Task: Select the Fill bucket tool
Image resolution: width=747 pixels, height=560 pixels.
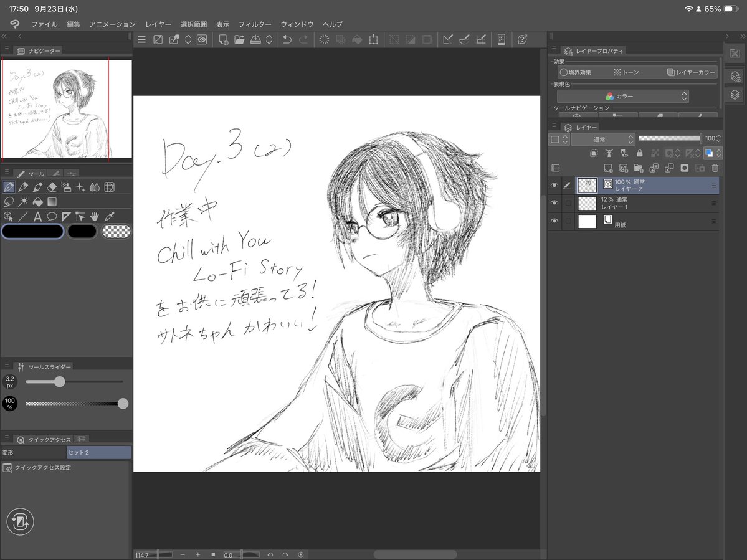Action: 37,202
